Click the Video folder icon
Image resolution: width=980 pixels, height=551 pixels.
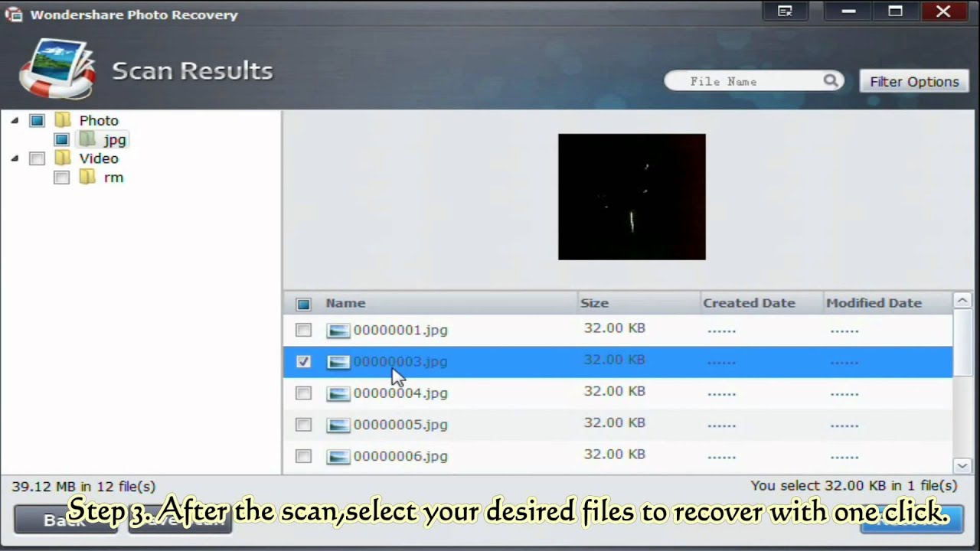click(x=63, y=158)
